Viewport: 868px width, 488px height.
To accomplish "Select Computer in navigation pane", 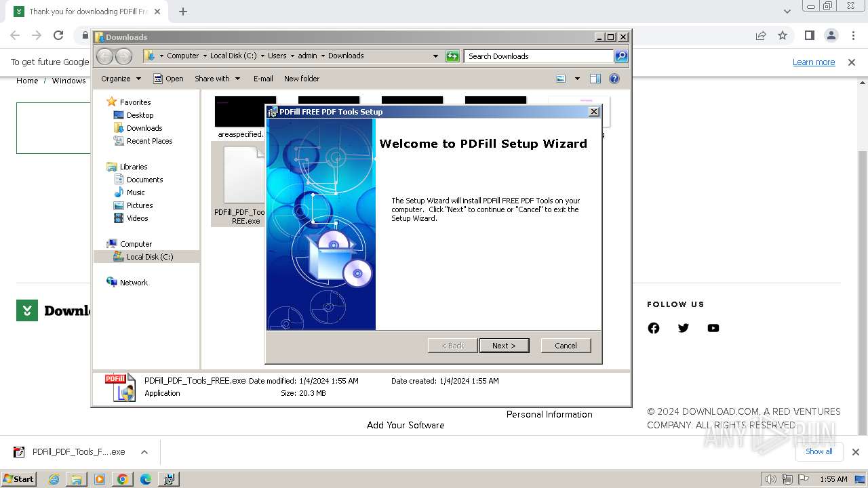I will (136, 244).
